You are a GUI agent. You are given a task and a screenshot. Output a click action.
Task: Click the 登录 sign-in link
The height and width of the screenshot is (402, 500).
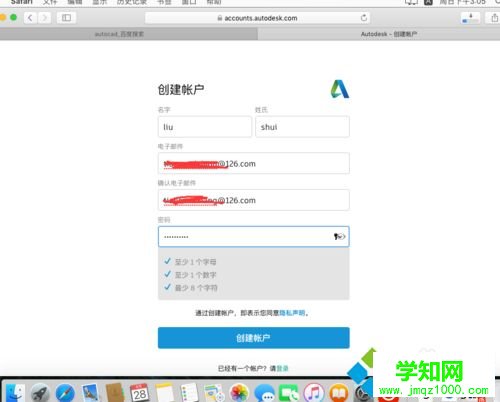[x=282, y=368]
